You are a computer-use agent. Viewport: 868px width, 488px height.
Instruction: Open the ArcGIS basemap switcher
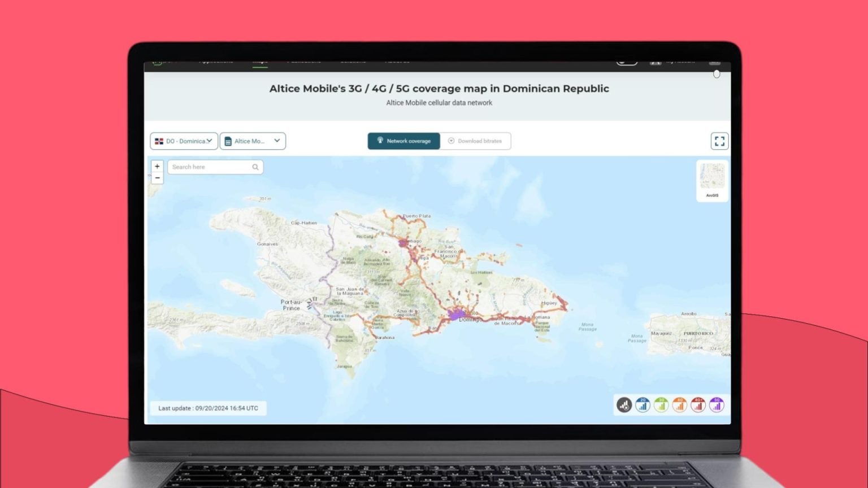711,180
